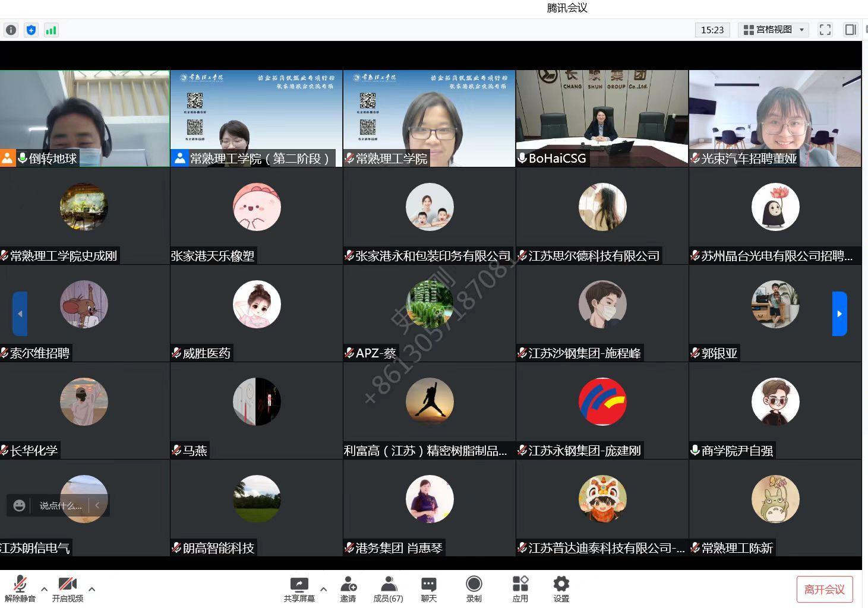Turn on camera via 开启视频
This screenshot has width=868, height=608.
pos(67,590)
